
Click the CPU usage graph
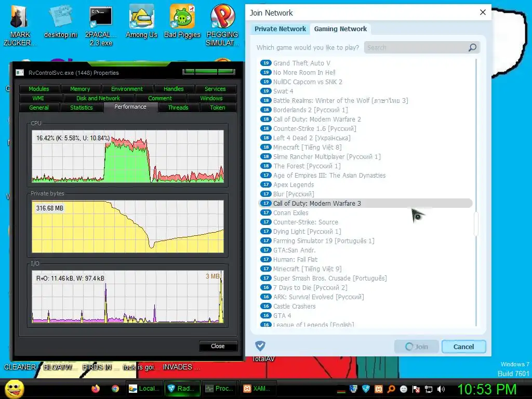click(x=128, y=156)
